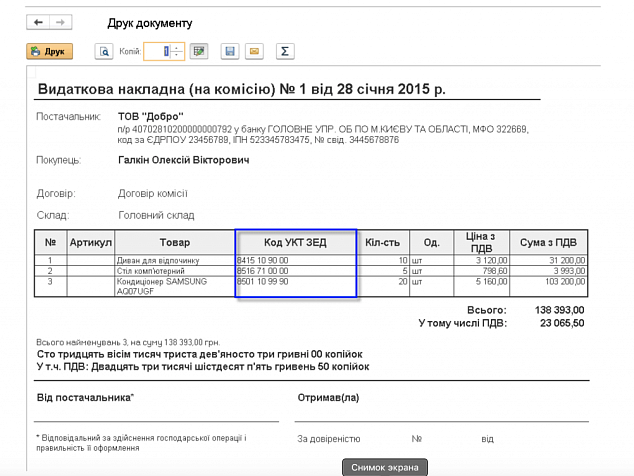The image size is (634, 476).
Task: Send document by email envelope icon
Action: click(x=254, y=51)
